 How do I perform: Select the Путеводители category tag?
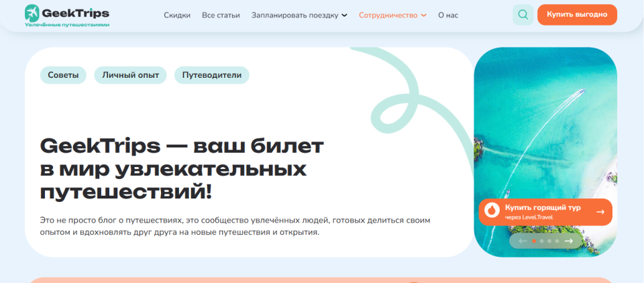pyautogui.click(x=212, y=75)
